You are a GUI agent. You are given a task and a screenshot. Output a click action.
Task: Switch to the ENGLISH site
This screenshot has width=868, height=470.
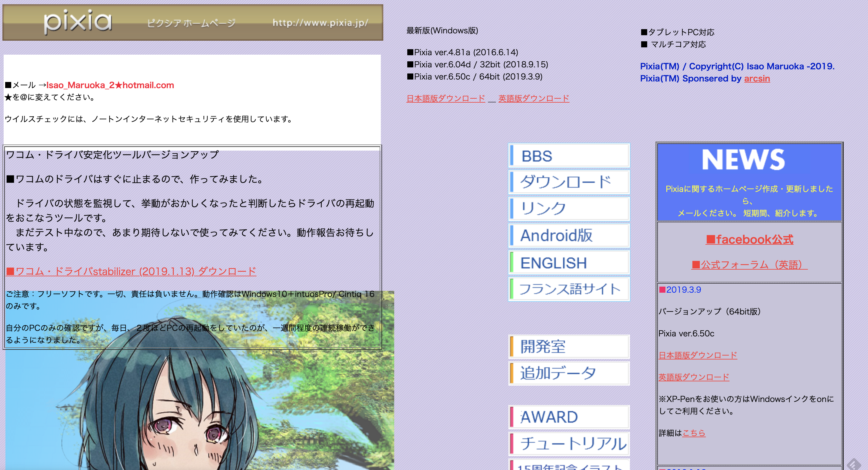(569, 262)
